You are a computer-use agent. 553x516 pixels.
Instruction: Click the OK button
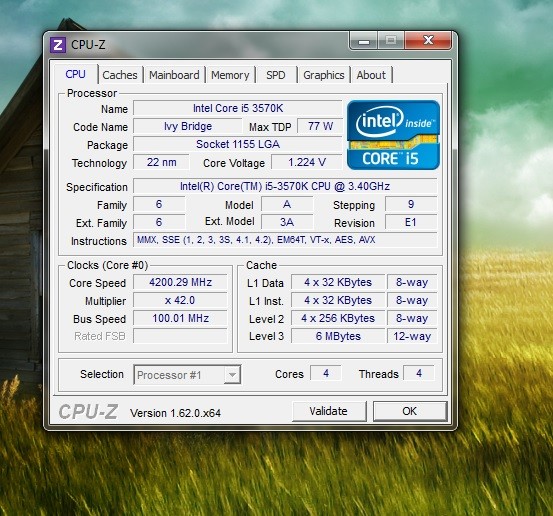pyautogui.click(x=409, y=411)
